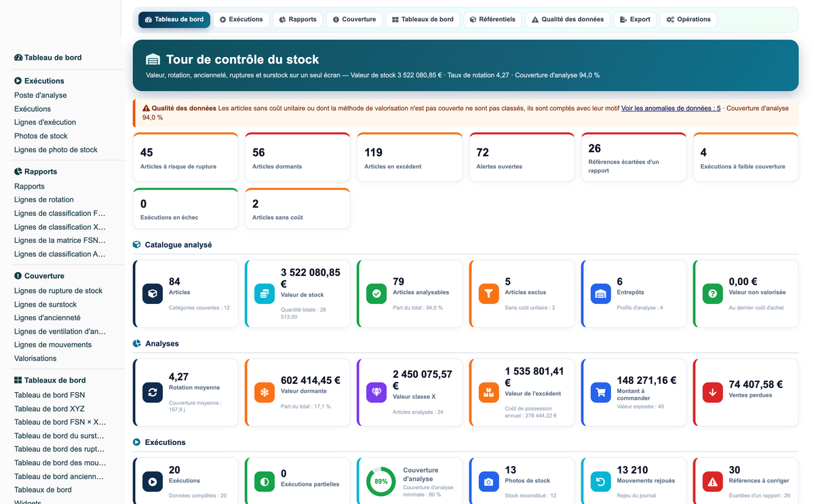Open the Qualité des données top tab

(568, 20)
